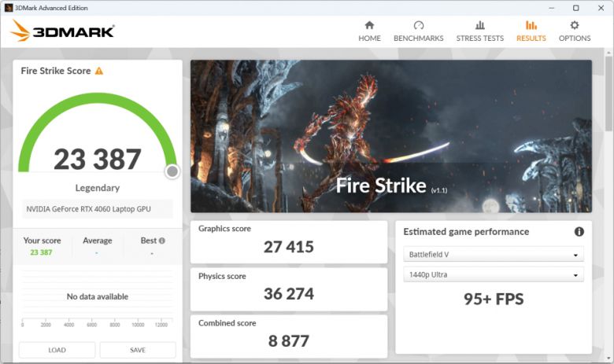Screen dimensions: 614x364
Task: Click the gray knob on the score gauge
Action: click(172, 171)
